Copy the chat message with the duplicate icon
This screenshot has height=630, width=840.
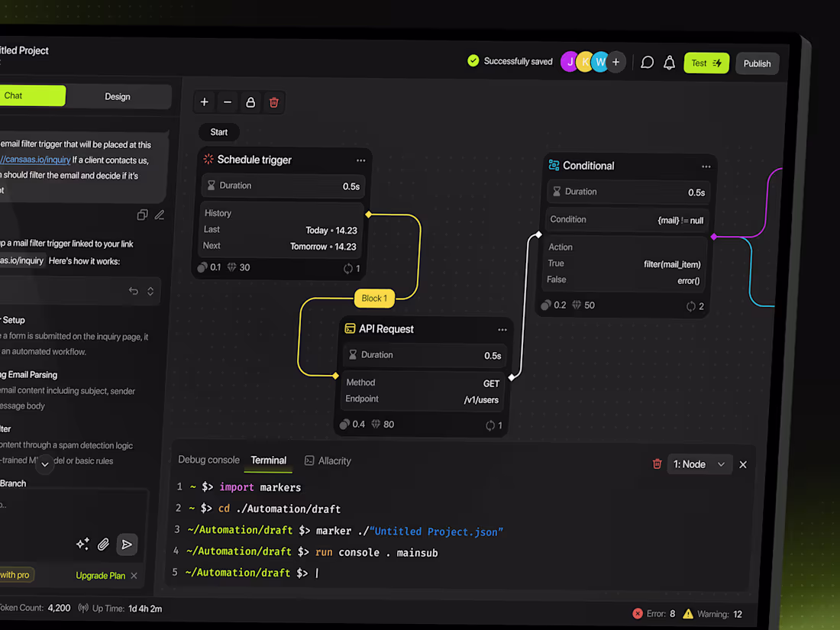point(142,215)
